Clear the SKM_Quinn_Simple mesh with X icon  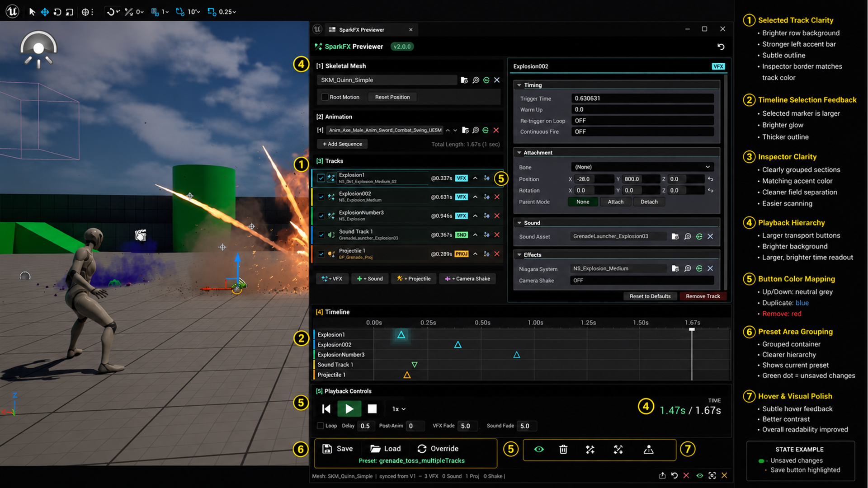(x=497, y=80)
